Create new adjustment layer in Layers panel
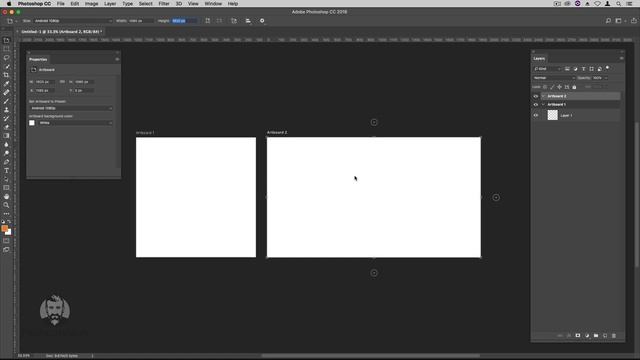640x360 pixels. click(x=587, y=336)
